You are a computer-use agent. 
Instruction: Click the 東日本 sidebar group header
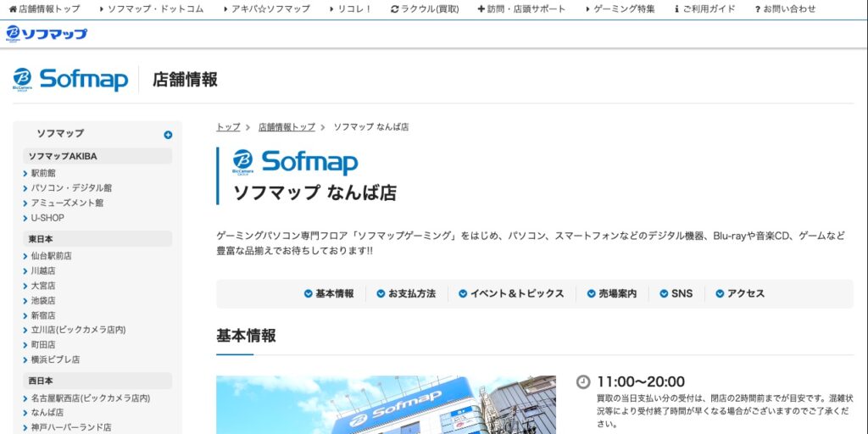[97, 239]
